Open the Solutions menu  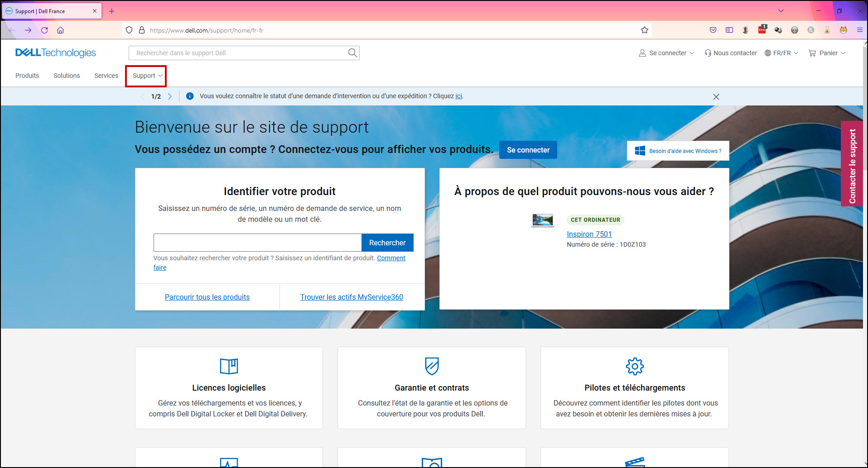(x=67, y=76)
